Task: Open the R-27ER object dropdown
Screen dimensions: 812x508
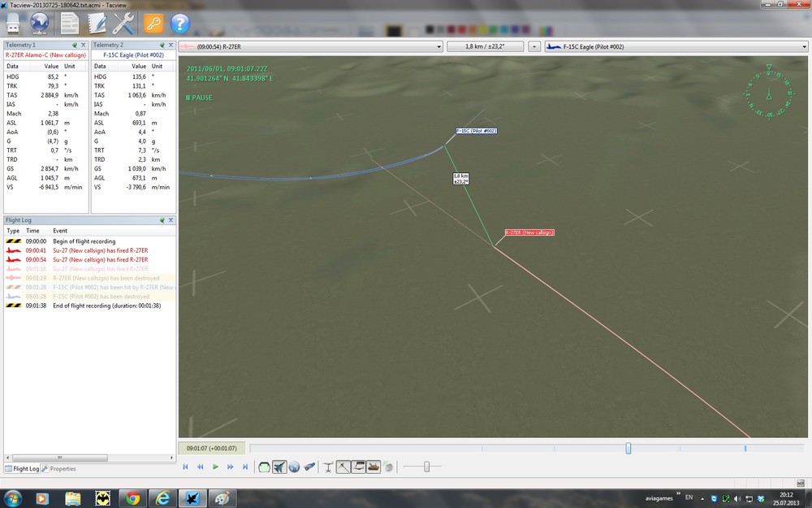Action: point(311,46)
